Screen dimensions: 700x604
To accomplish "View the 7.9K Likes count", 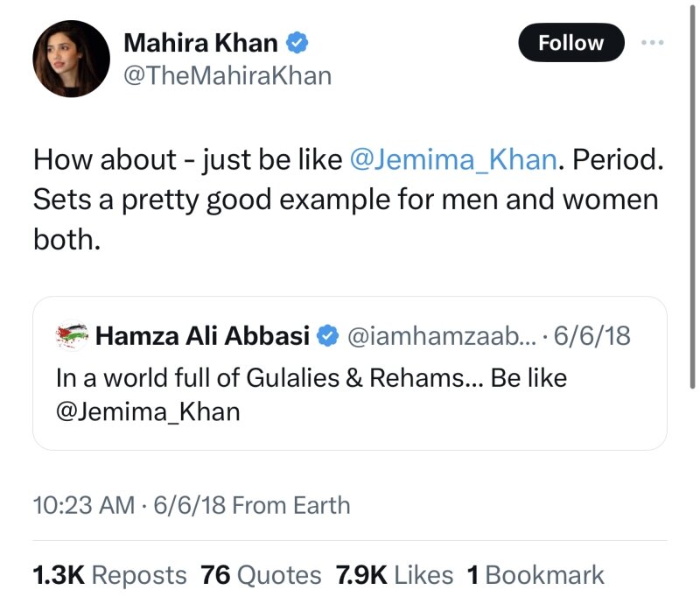I will click(394, 575).
